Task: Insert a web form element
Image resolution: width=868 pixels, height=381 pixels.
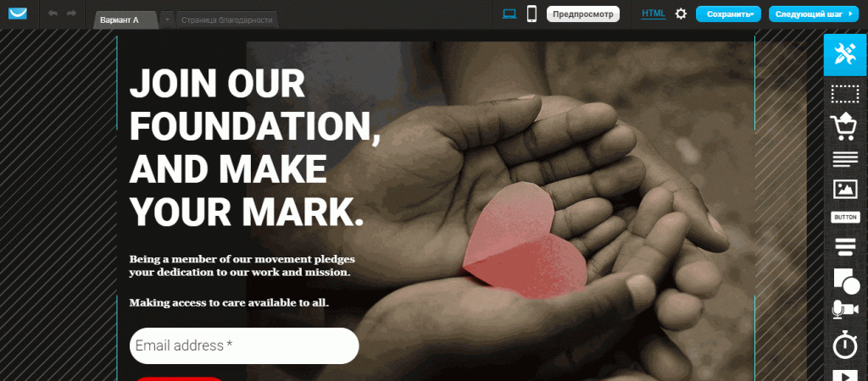Action: click(845, 246)
